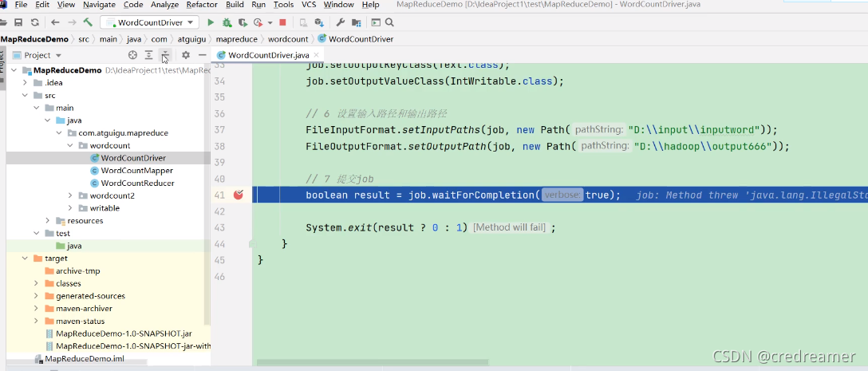Click the WordCountDriver breadcrumb
Screen dimensions: 868x371
pyautogui.click(x=356, y=39)
